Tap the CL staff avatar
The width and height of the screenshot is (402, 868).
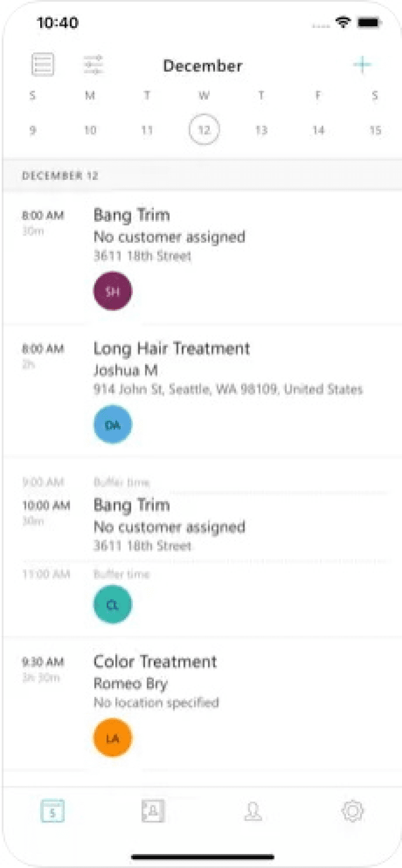coord(113,605)
